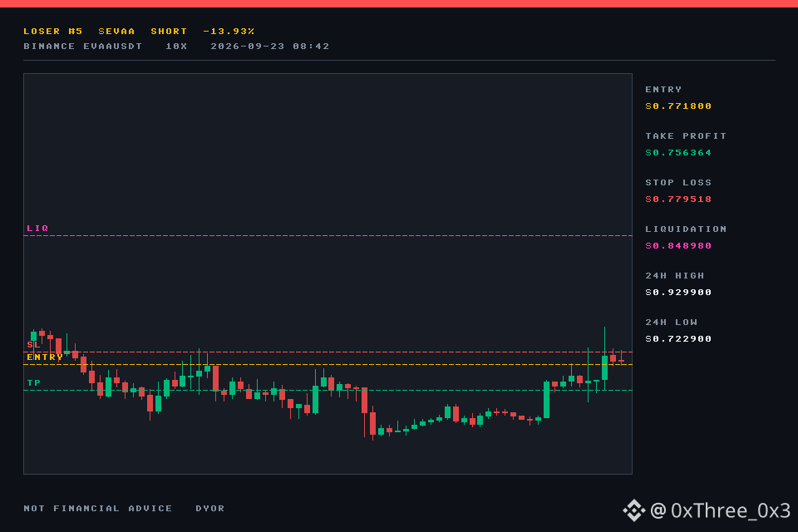The height and width of the screenshot is (532, 798).
Task: Select the BINANCE EVAAUSDT pair label
Action: coord(83,47)
